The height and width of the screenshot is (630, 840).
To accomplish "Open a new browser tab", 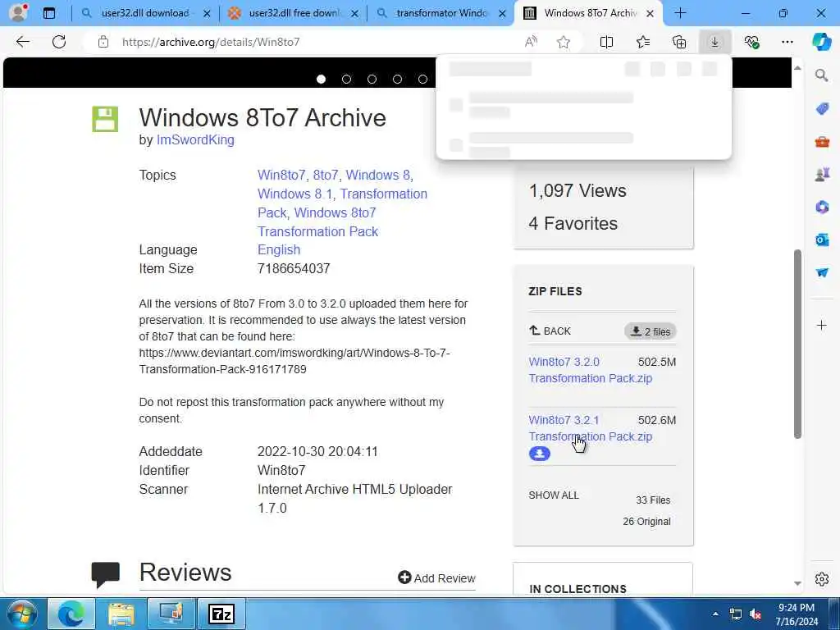I will (x=680, y=13).
